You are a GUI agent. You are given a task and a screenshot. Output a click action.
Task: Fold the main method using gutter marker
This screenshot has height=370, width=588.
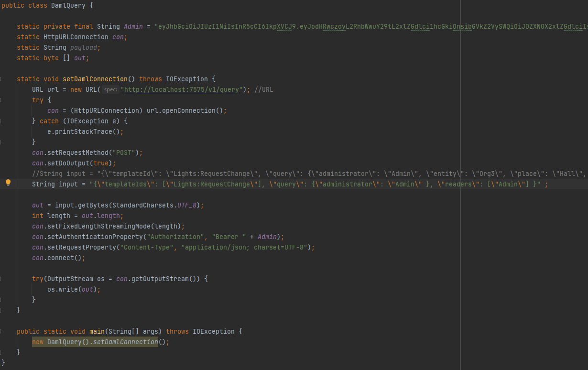(x=1, y=331)
